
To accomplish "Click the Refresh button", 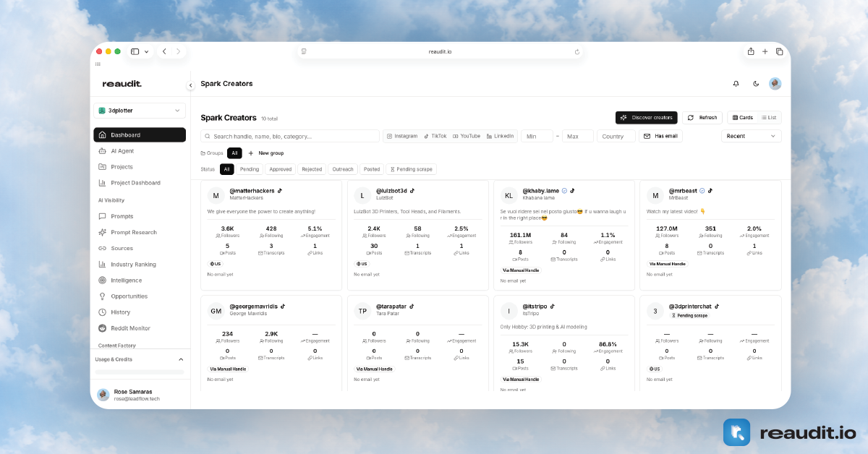I will [702, 117].
